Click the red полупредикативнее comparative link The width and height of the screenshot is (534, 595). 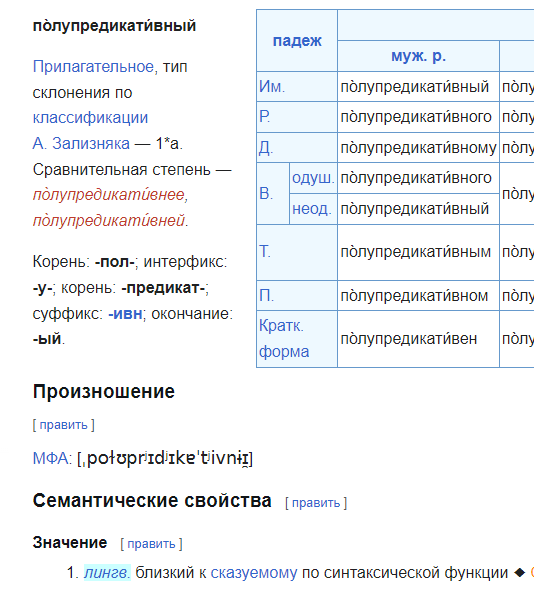(109, 195)
